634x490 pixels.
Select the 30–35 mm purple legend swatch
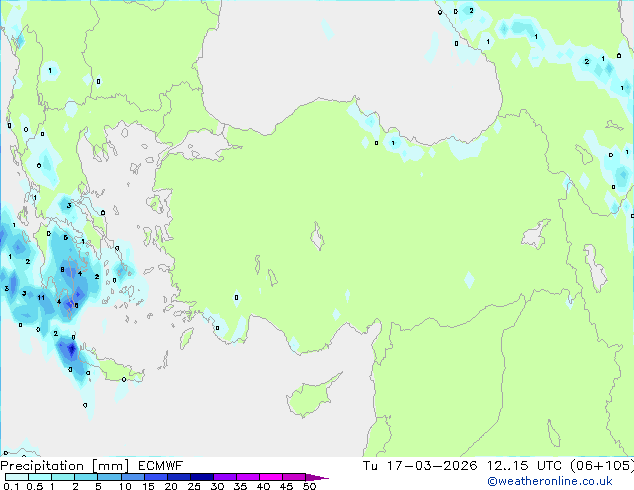click(x=225, y=477)
